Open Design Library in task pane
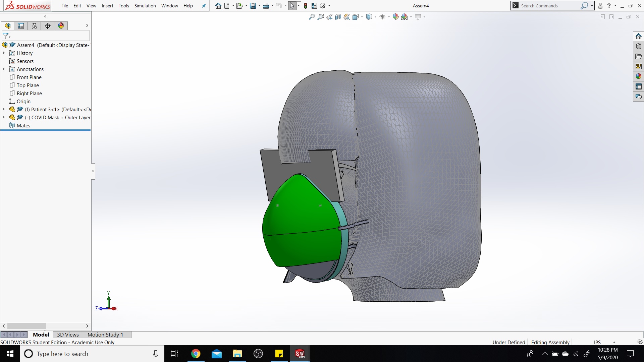 point(638,46)
